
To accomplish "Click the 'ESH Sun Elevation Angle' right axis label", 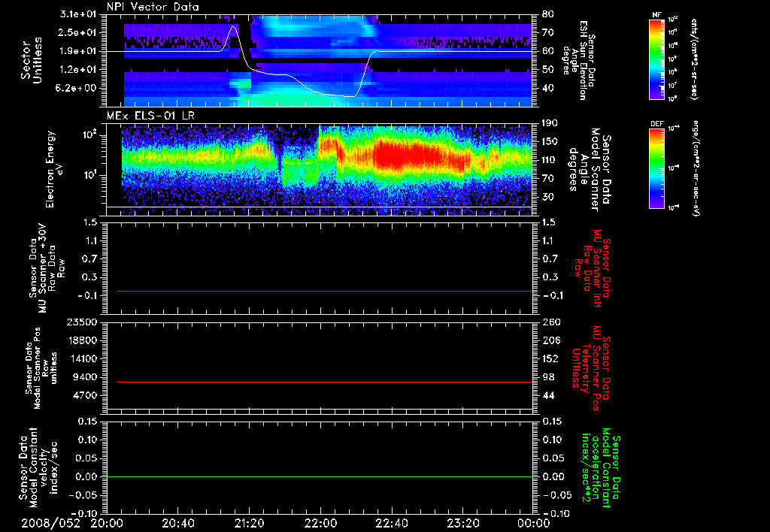I will pos(578,60).
